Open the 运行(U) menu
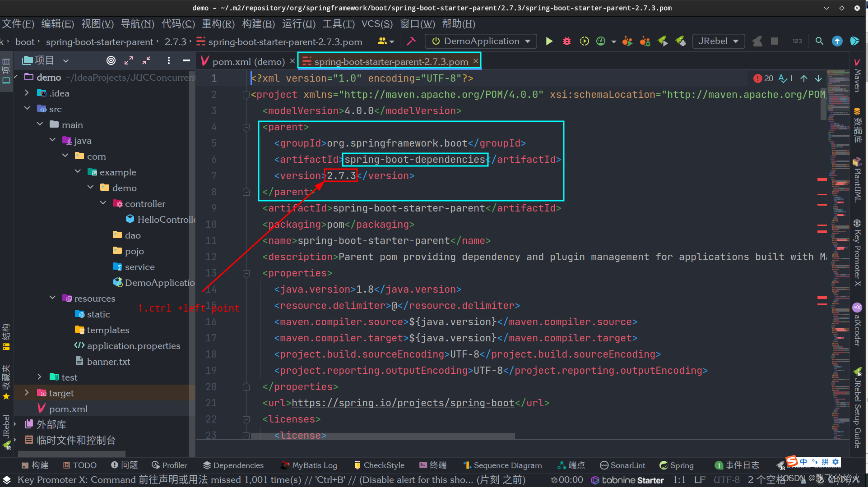 tap(299, 24)
